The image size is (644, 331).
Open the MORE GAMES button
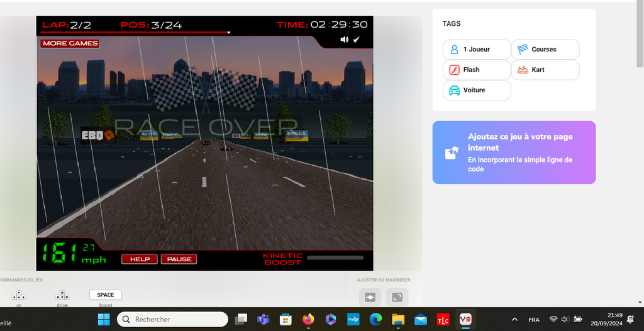tap(70, 43)
